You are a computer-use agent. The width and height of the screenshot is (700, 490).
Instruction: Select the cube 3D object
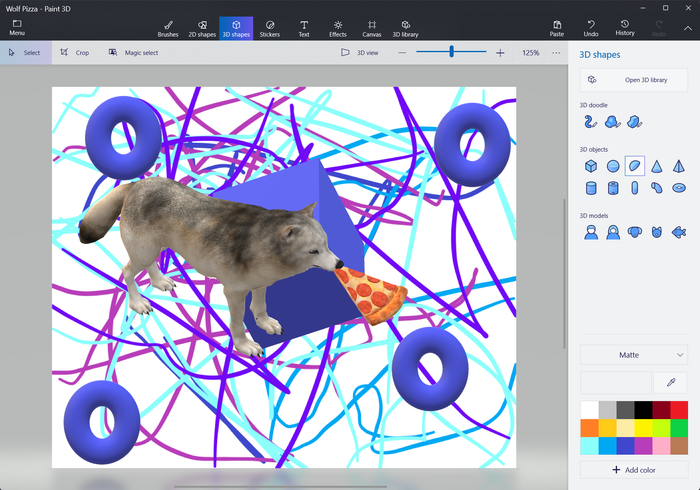pyautogui.click(x=591, y=166)
